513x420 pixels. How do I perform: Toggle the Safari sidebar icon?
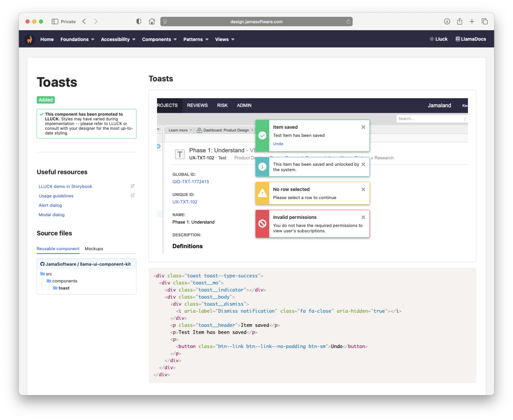pyautogui.click(x=55, y=22)
